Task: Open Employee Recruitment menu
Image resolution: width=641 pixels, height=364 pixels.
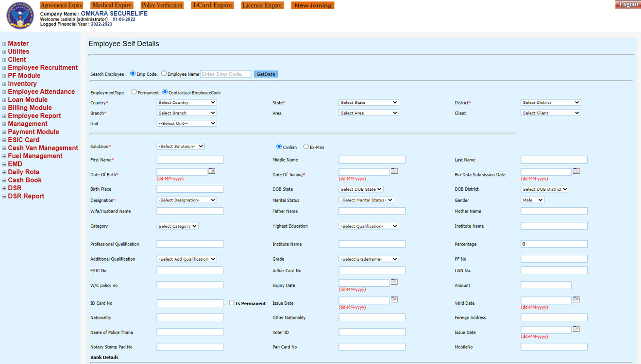Action: point(43,68)
